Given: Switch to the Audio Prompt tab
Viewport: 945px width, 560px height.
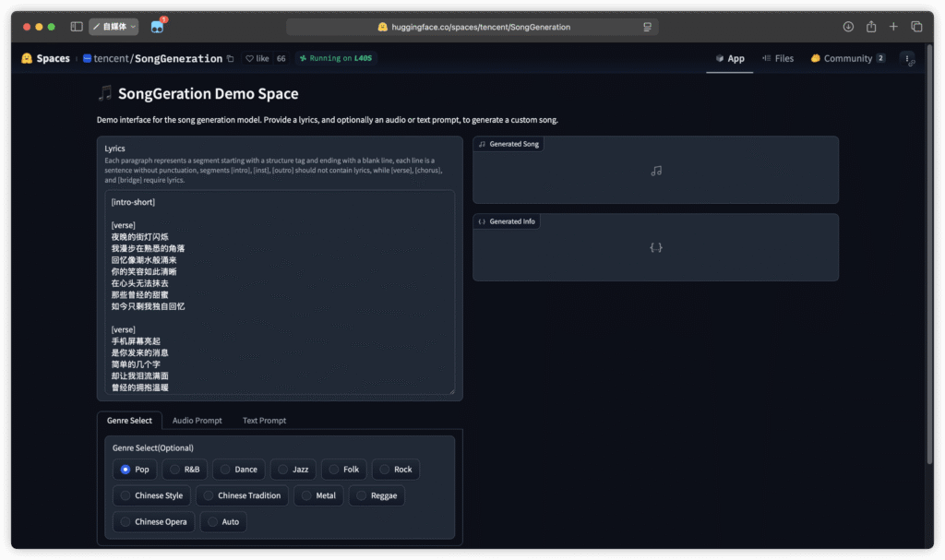Looking at the screenshot, I should click(x=197, y=420).
